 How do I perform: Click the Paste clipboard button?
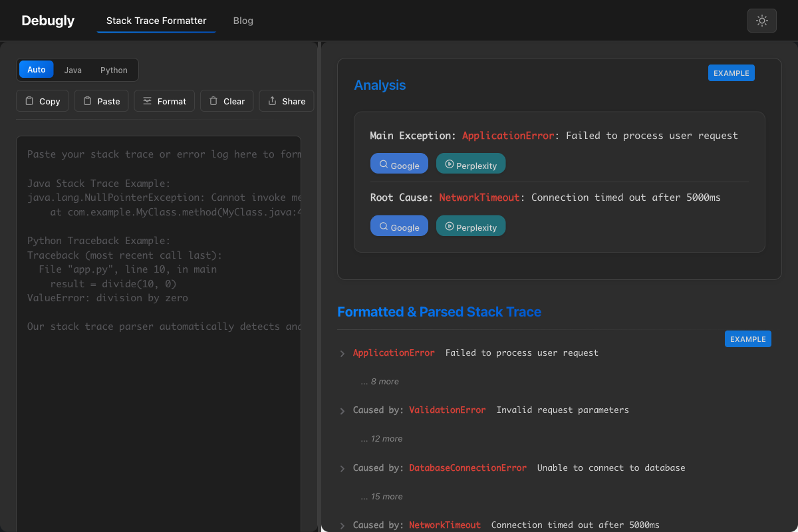pyautogui.click(x=101, y=101)
